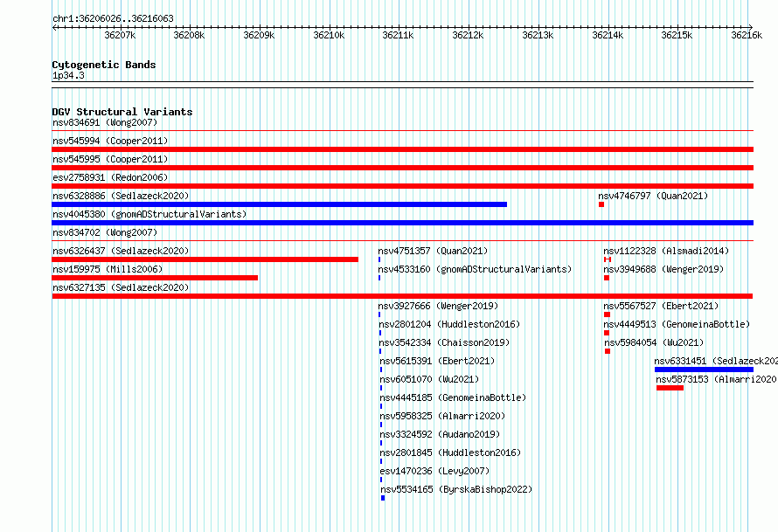Open nsv5534165 (ByrskaBishop2022) variant
778x532 pixels.
coord(456,489)
